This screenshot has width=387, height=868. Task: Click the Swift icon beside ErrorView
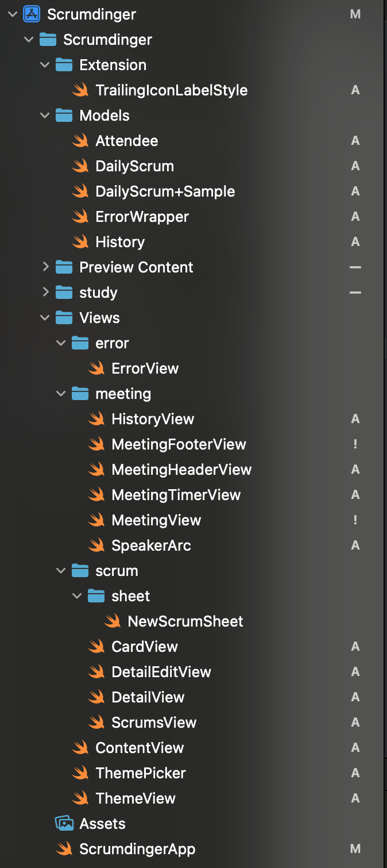point(96,368)
